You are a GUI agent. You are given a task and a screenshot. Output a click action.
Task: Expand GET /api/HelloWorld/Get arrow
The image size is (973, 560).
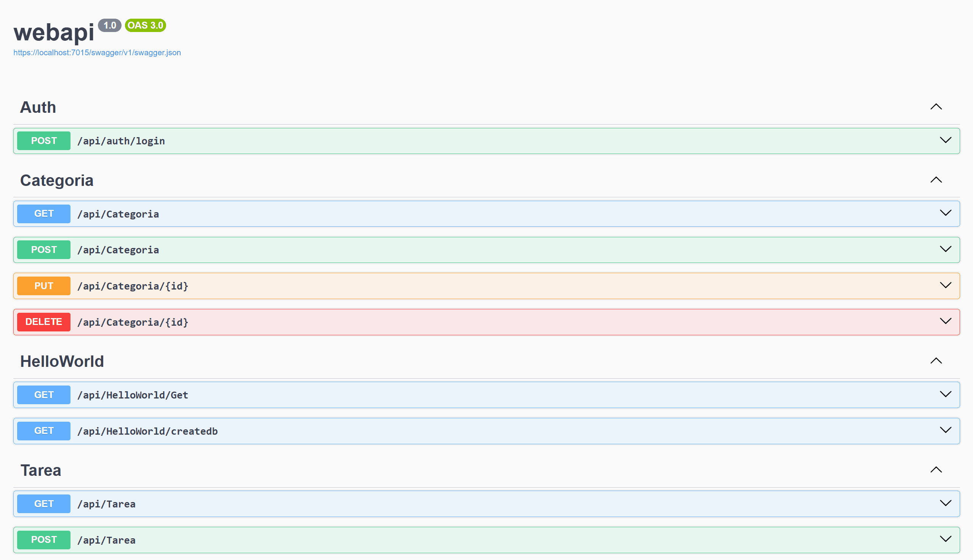coord(945,394)
